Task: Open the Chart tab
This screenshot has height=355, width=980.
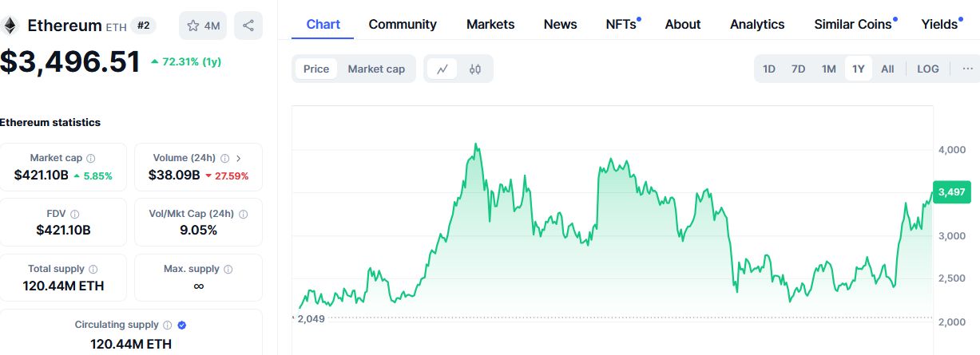Action: [323, 24]
